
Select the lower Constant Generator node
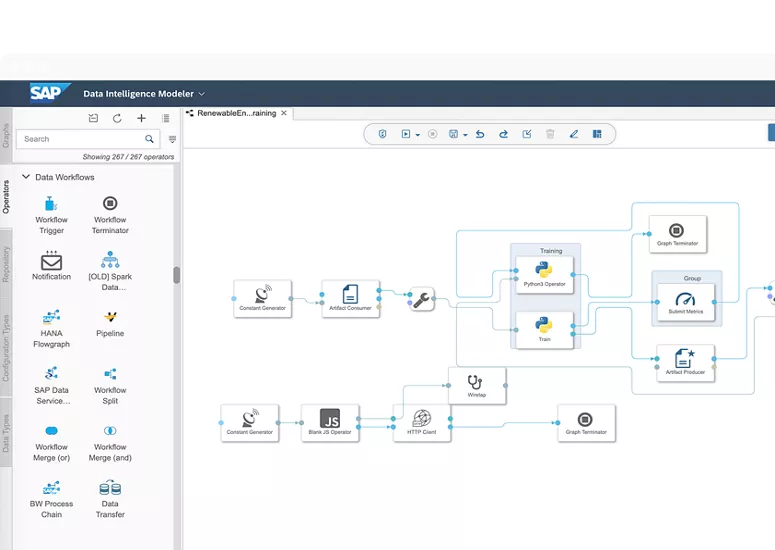(x=250, y=423)
